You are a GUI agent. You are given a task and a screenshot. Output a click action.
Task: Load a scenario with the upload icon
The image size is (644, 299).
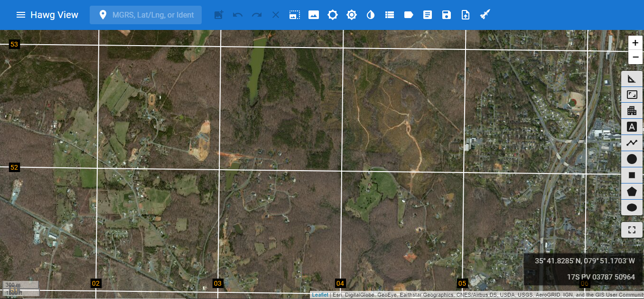pos(465,15)
